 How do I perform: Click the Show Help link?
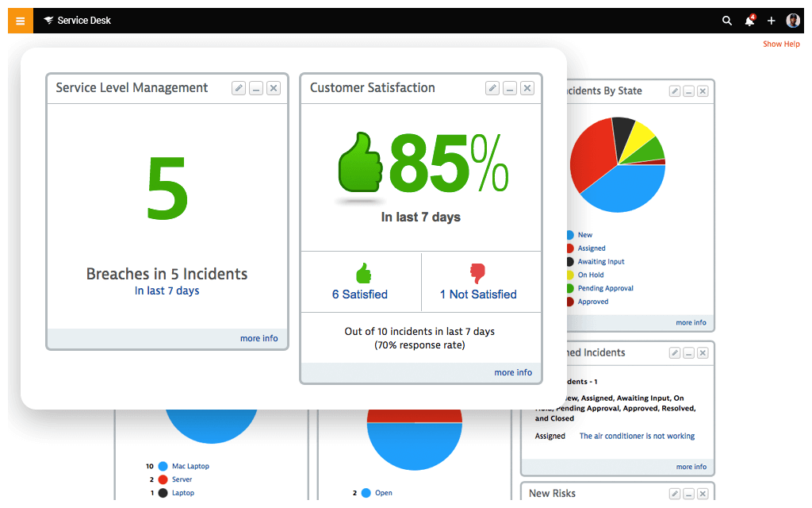781,44
